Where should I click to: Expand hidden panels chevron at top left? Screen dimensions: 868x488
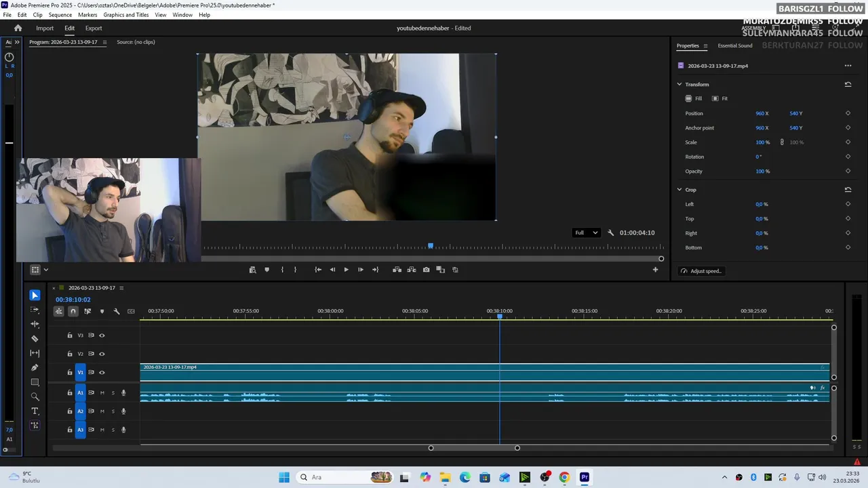(17, 42)
